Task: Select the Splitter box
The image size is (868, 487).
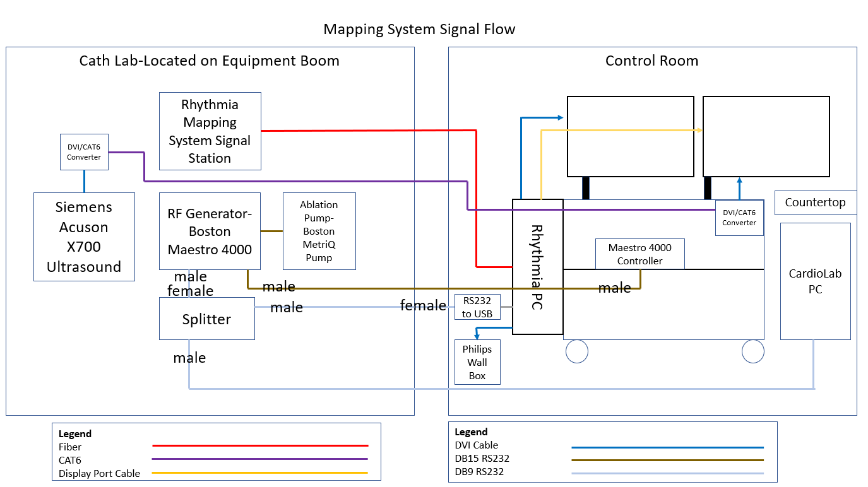Action: pyautogui.click(x=206, y=319)
